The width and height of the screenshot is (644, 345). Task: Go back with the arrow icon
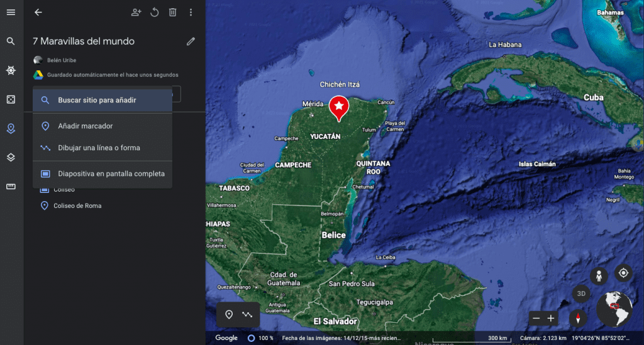(38, 12)
